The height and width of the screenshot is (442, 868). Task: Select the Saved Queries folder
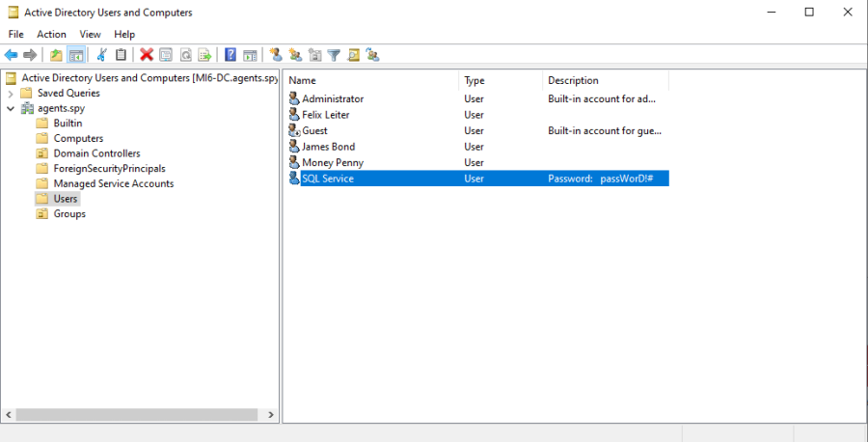point(68,93)
